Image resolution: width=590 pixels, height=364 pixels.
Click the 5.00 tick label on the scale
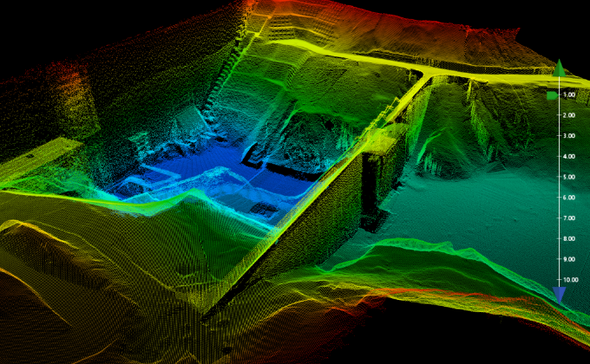[x=569, y=177]
